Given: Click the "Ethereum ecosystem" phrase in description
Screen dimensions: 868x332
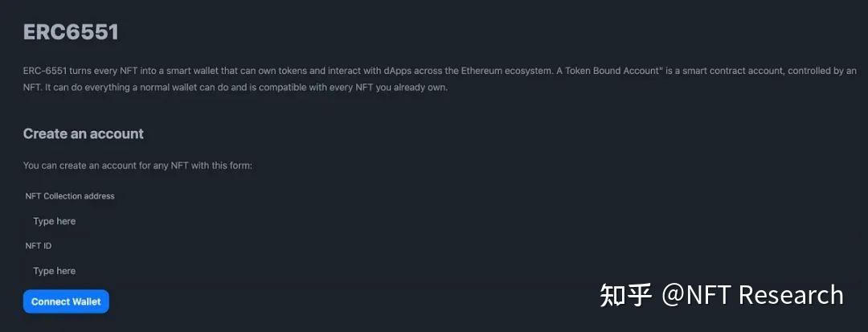Looking at the screenshot, I should tap(506, 71).
